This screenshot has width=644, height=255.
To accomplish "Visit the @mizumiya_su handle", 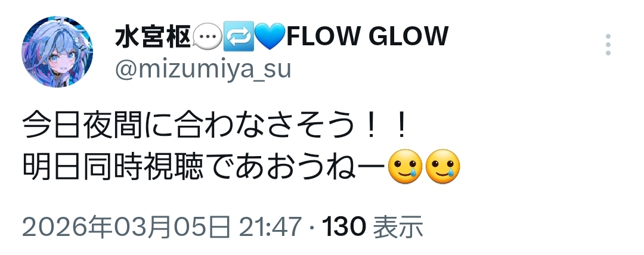I will point(203,70).
